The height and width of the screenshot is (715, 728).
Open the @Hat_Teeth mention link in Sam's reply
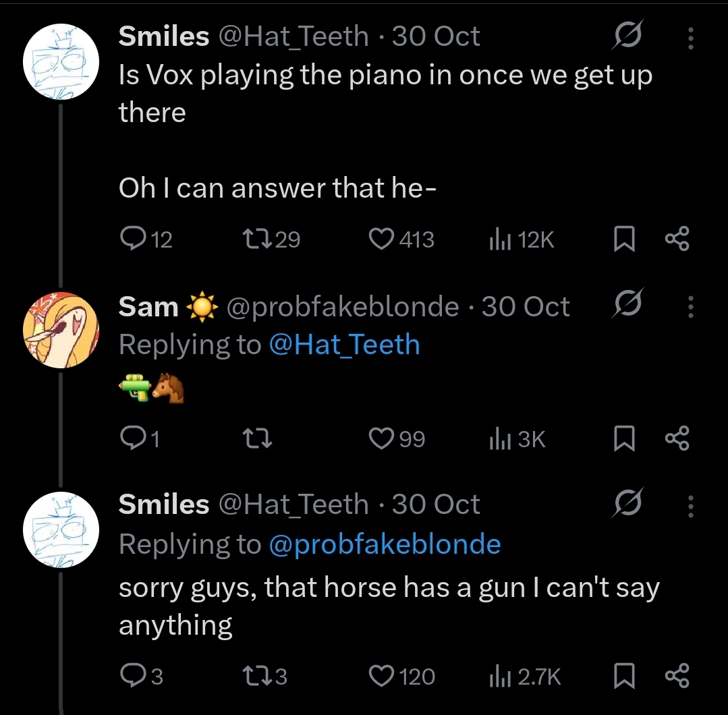tap(344, 345)
